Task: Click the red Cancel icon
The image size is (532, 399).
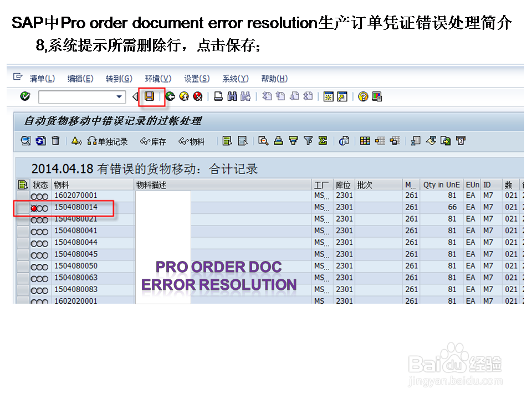Action: (x=198, y=96)
